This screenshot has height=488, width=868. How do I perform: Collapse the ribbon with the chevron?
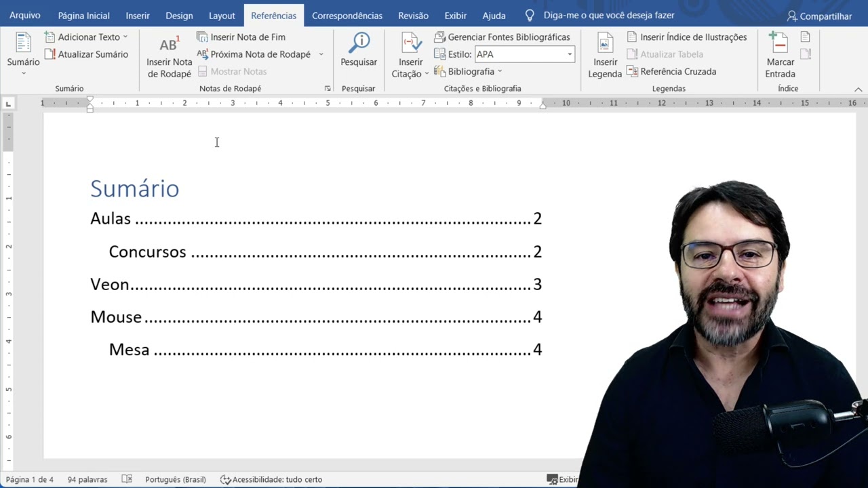pos(858,89)
